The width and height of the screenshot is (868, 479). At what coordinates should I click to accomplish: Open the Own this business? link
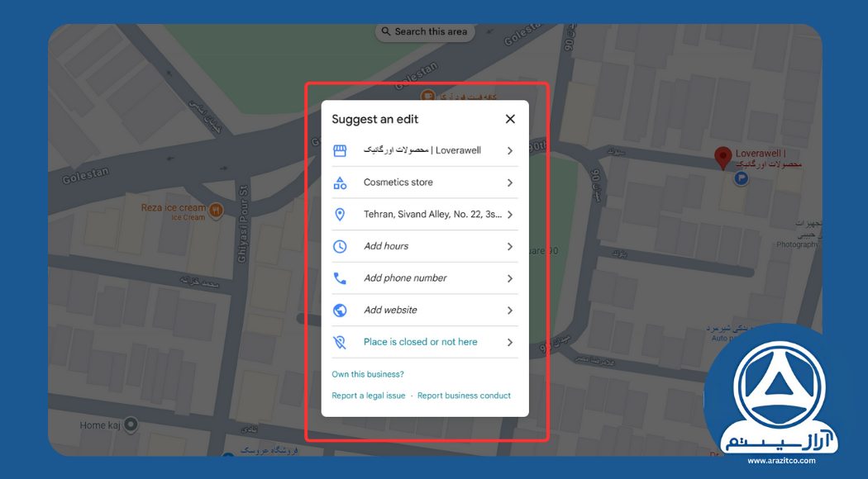(x=368, y=374)
